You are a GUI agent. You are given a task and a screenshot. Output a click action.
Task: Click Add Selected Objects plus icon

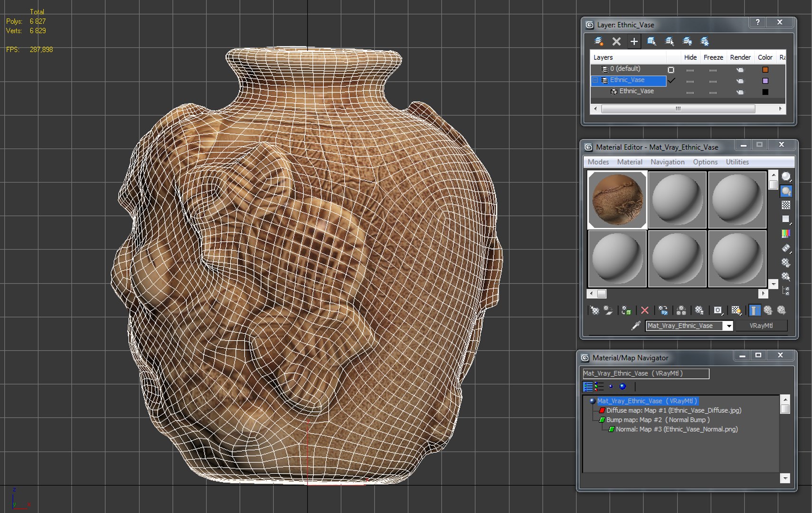[634, 41]
